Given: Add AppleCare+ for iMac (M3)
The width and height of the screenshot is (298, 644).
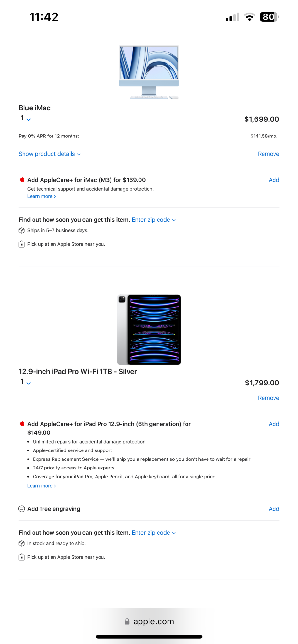Looking at the screenshot, I should pyautogui.click(x=274, y=180).
